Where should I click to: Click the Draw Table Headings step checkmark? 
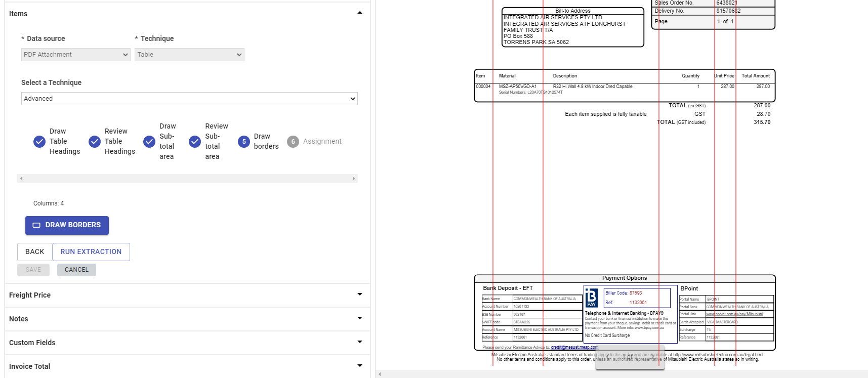39,142
